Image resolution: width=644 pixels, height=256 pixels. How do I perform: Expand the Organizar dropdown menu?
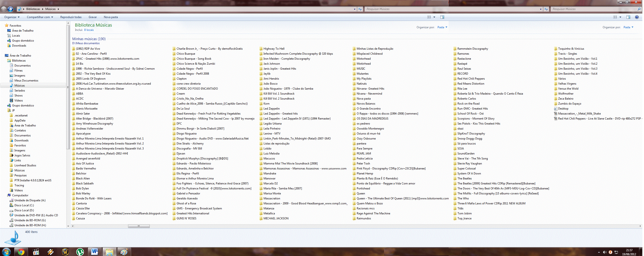click(12, 17)
